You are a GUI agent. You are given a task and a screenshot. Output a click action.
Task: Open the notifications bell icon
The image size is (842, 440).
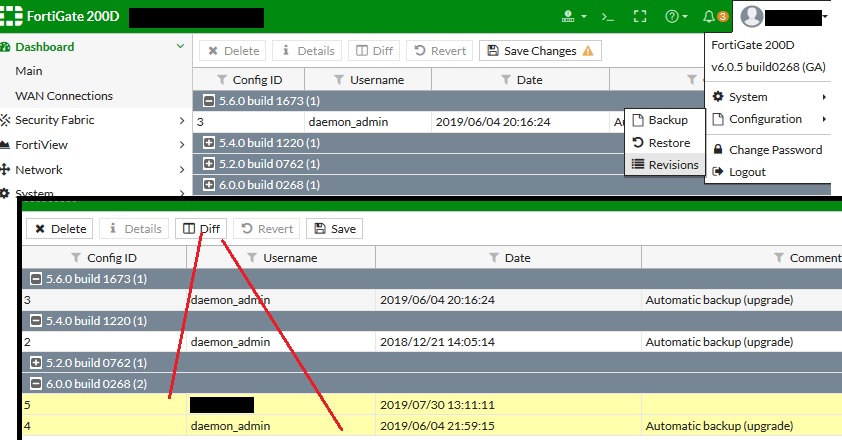[x=709, y=17]
